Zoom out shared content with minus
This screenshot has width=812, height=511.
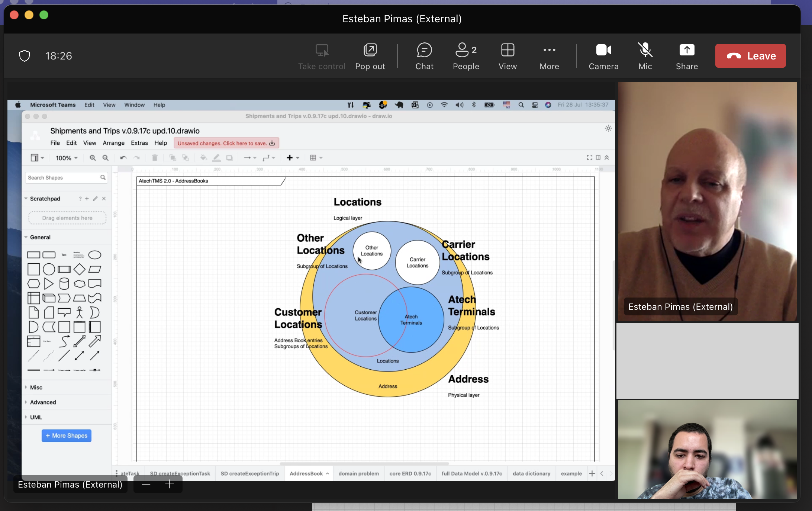[146, 484]
